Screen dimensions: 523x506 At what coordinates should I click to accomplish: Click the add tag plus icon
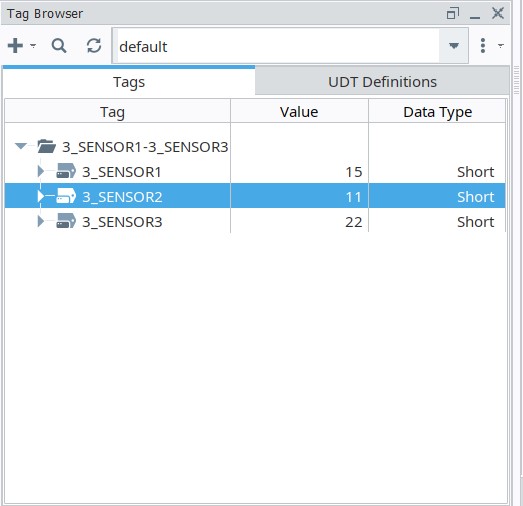click(x=15, y=46)
